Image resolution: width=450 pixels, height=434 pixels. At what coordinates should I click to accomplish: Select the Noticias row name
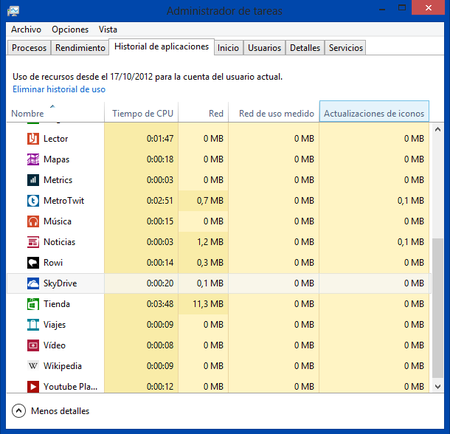tap(59, 242)
